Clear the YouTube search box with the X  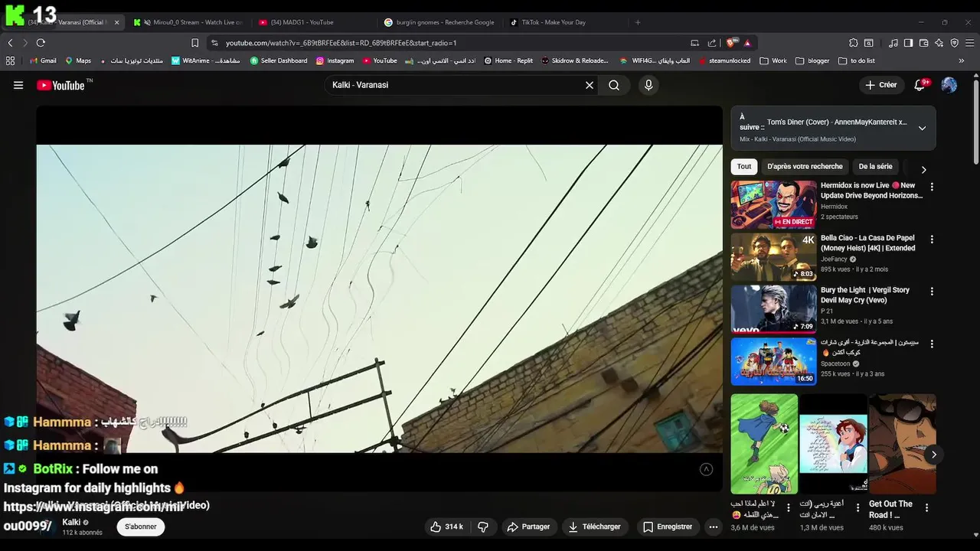pyautogui.click(x=590, y=85)
